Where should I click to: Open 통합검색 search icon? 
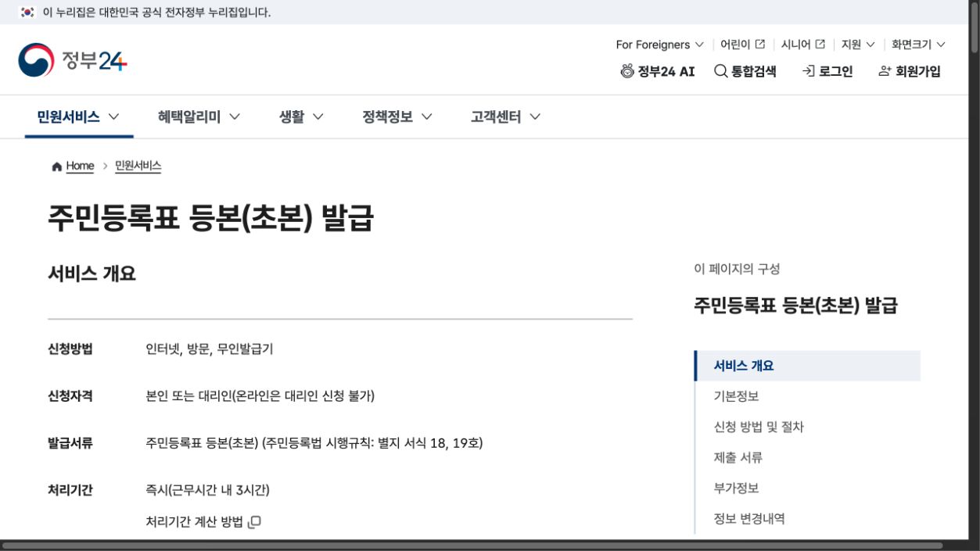click(720, 72)
